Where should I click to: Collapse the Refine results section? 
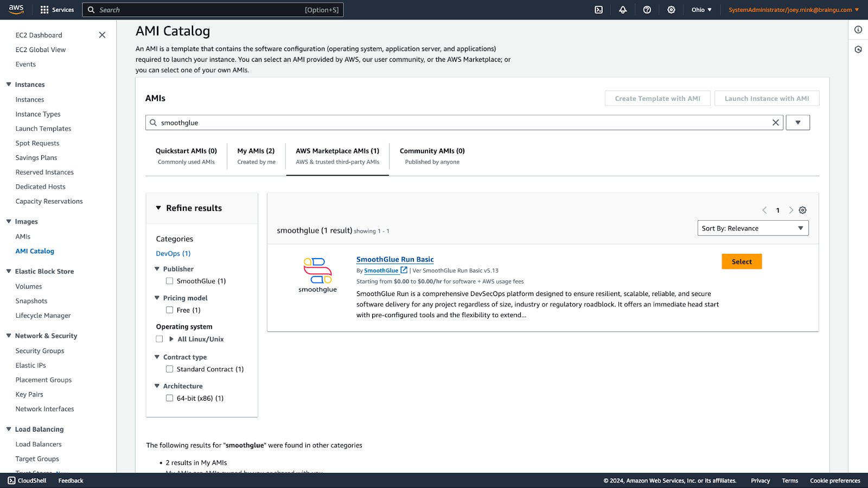click(x=158, y=208)
